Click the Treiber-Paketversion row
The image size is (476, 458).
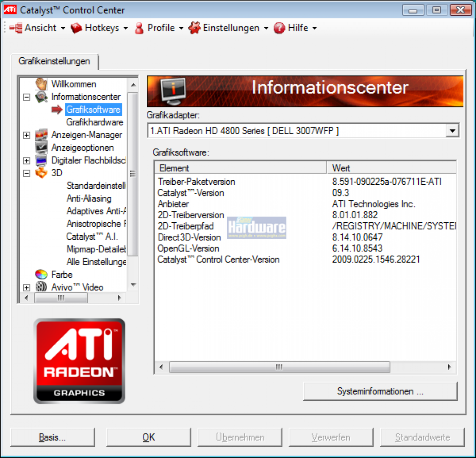(306, 182)
